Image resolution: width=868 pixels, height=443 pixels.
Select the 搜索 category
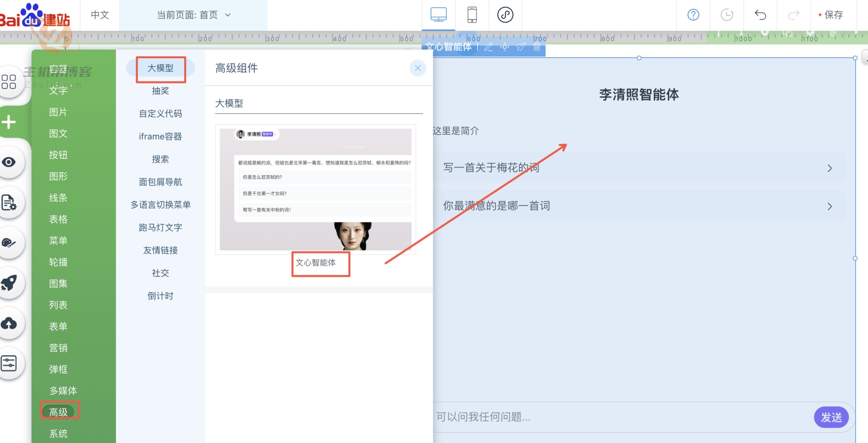(x=160, y=159)
